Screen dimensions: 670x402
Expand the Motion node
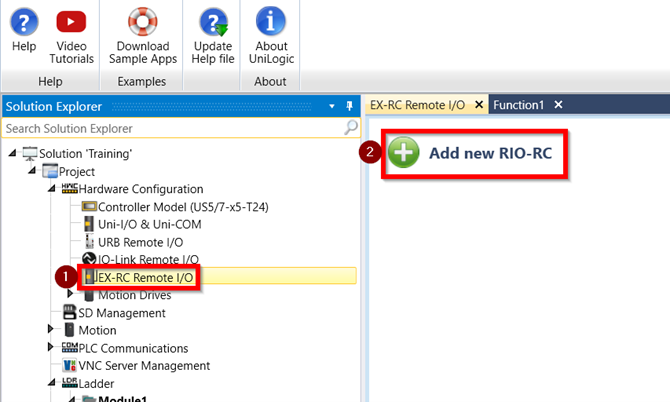[50, 329]
